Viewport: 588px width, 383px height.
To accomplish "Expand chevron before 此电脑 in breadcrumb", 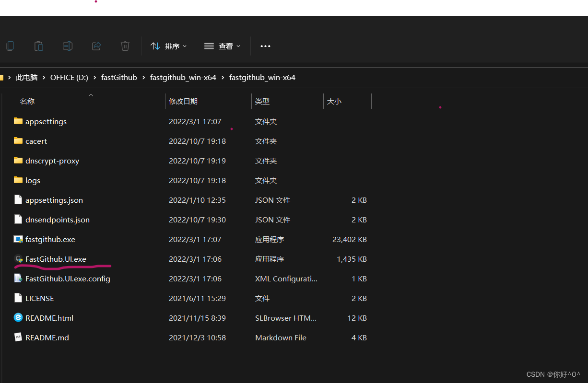I will (10, 77).
